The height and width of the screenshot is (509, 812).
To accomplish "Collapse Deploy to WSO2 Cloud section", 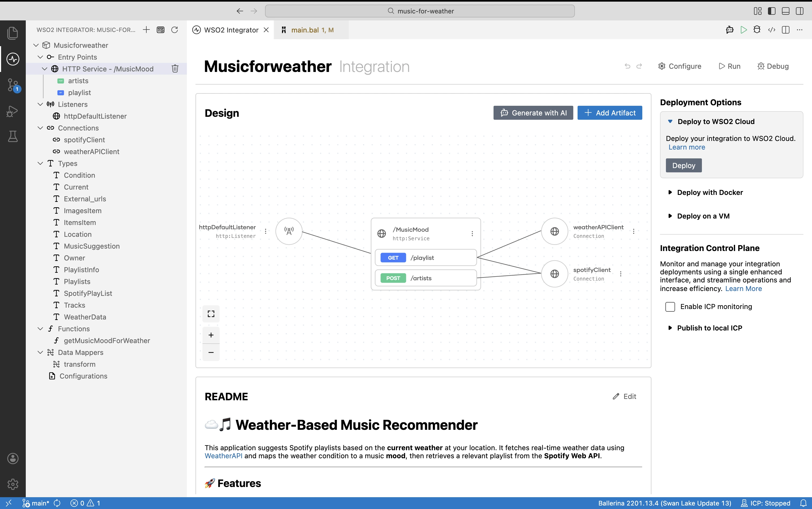I will point(670,122).
